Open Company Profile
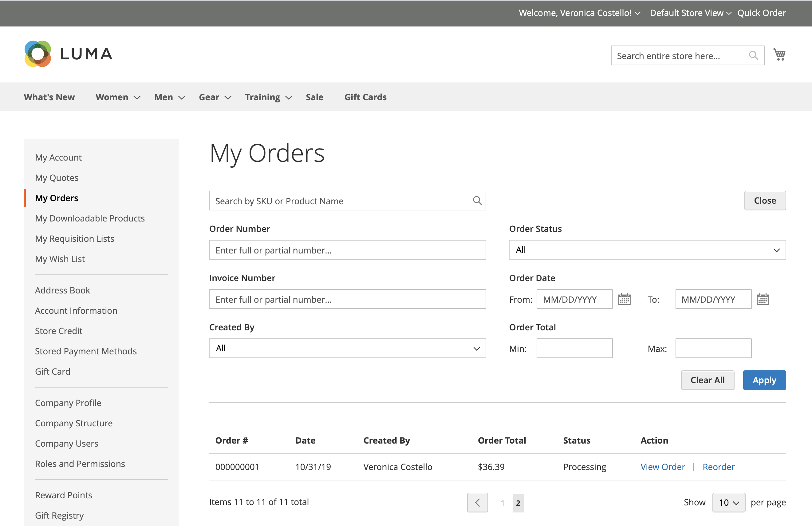This screenshot has width=812, height=526. click(x=68, y=403)
